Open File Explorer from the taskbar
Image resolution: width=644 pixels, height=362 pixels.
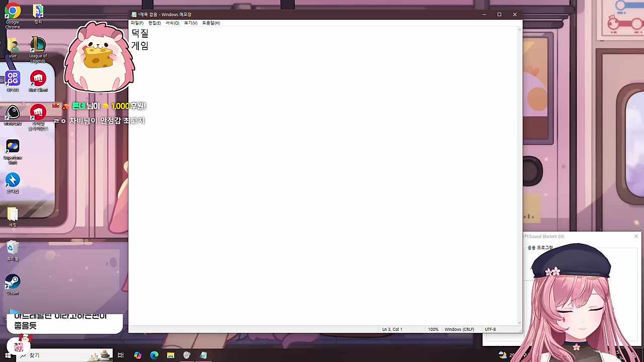[x=171, y=355]
